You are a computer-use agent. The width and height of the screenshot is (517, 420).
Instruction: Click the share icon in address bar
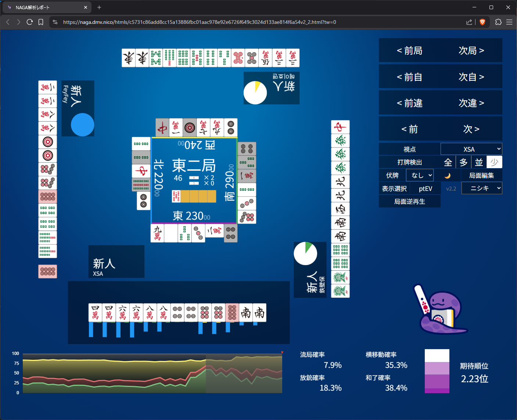pos(469,22)
